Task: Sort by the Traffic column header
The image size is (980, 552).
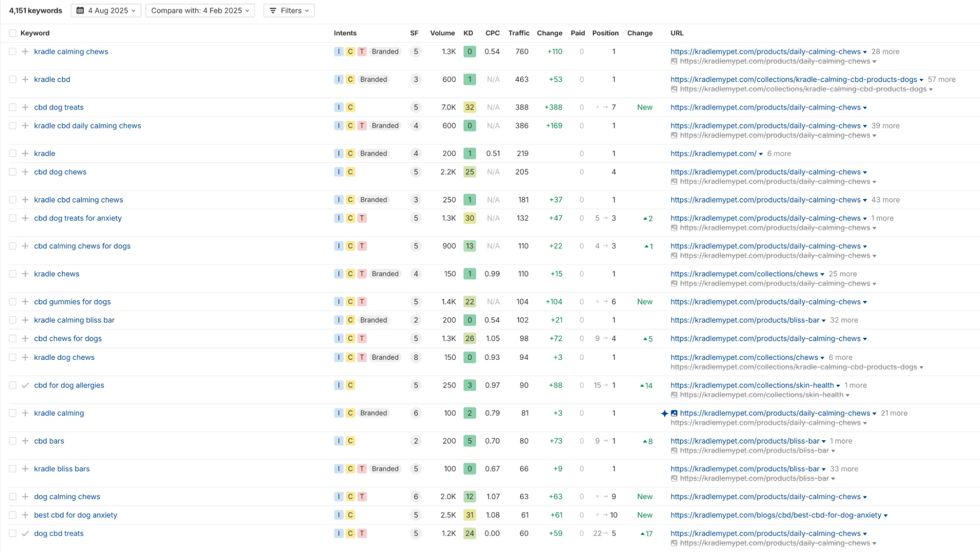Action: [518, 33]
